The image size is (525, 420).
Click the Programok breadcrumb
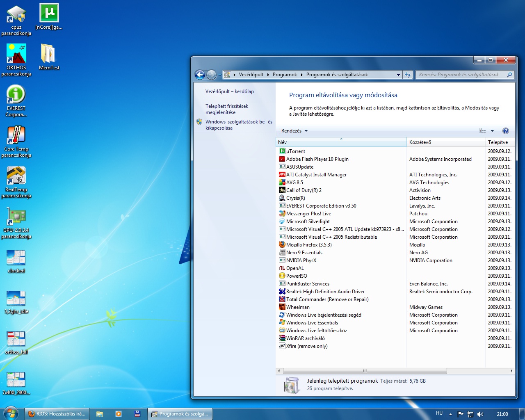click(x=285, y=75)
